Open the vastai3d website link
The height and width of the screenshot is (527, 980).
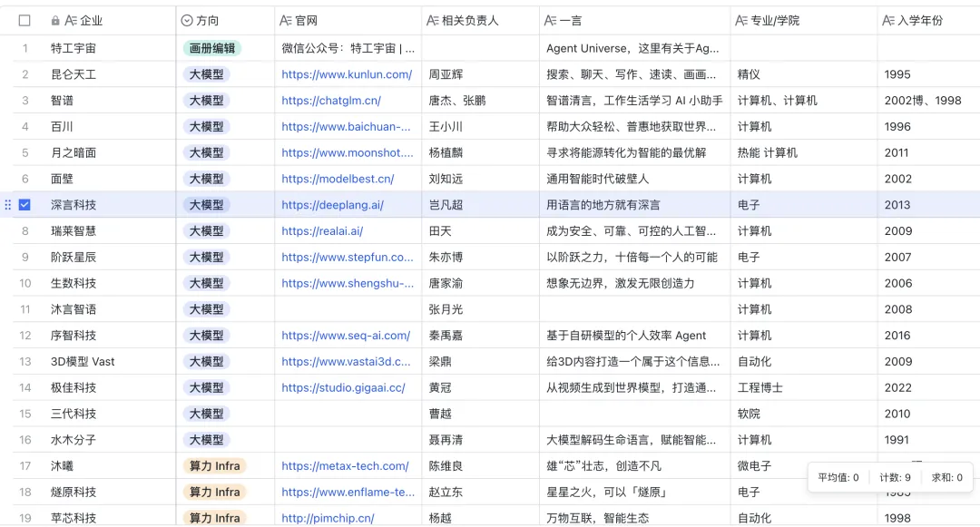point(347,362)
